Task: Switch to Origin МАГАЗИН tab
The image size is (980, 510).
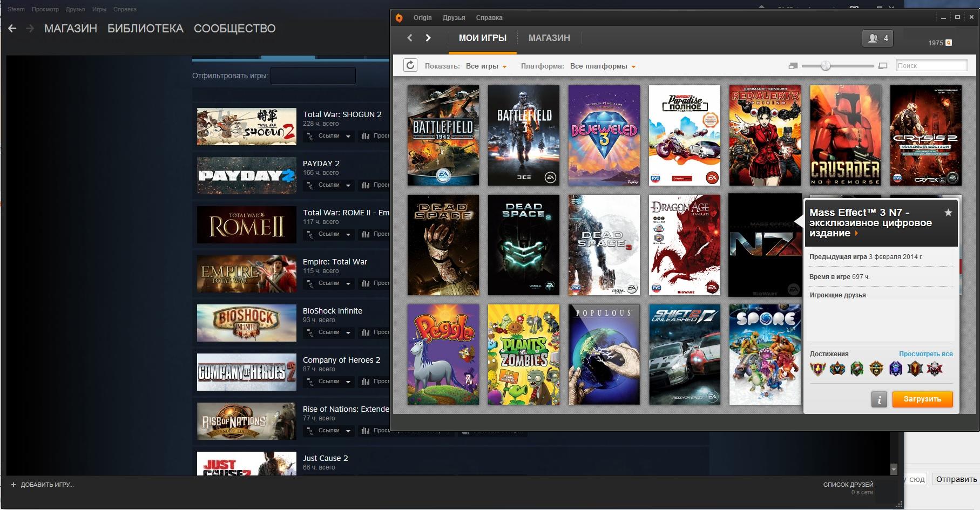Action: tap(549, 38)
